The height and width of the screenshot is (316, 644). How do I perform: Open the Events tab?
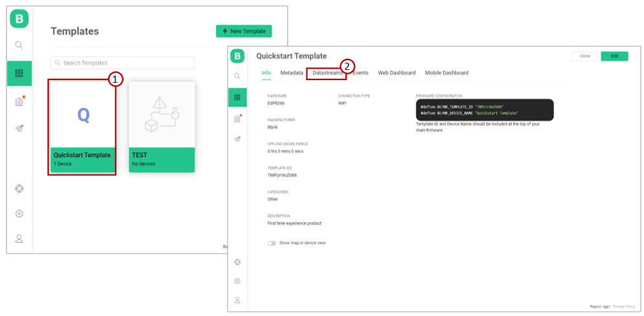coord(361,72)
